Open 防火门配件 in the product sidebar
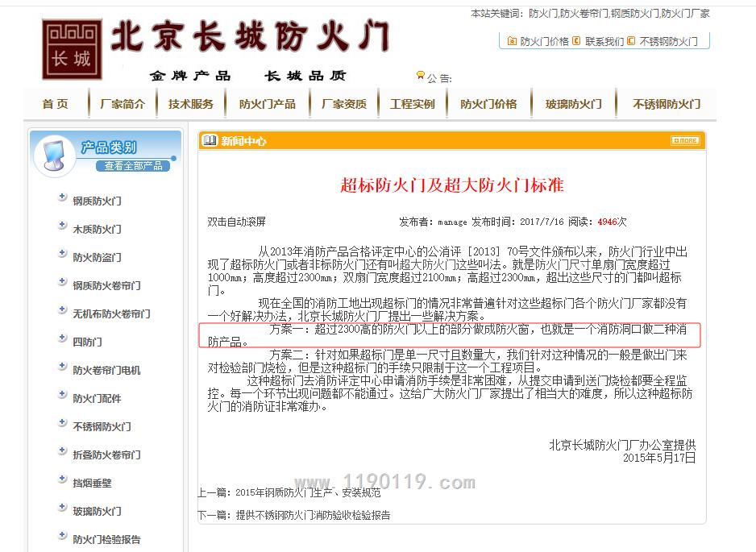The height and width of the screenshot is (552, 756). (x=97, y=399)
